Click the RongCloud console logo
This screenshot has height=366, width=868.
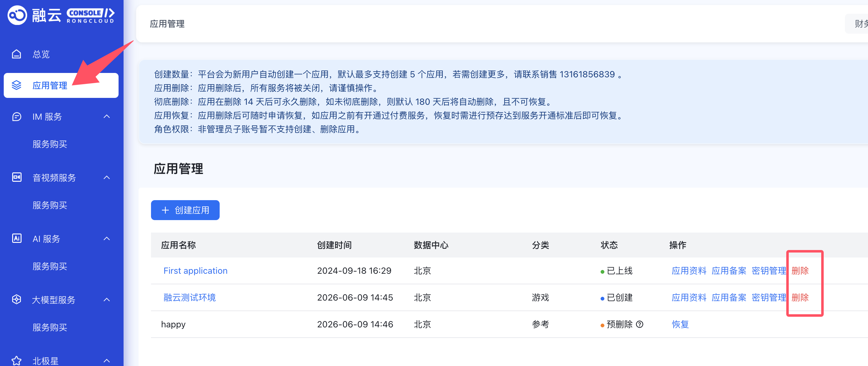(61, 15)
